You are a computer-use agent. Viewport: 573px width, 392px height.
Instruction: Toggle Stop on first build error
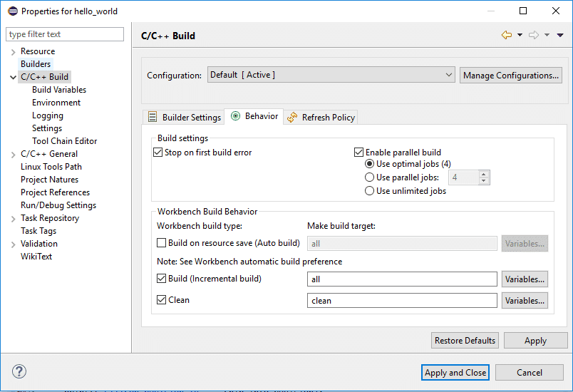pyautogui.click(x=158, y=153)
